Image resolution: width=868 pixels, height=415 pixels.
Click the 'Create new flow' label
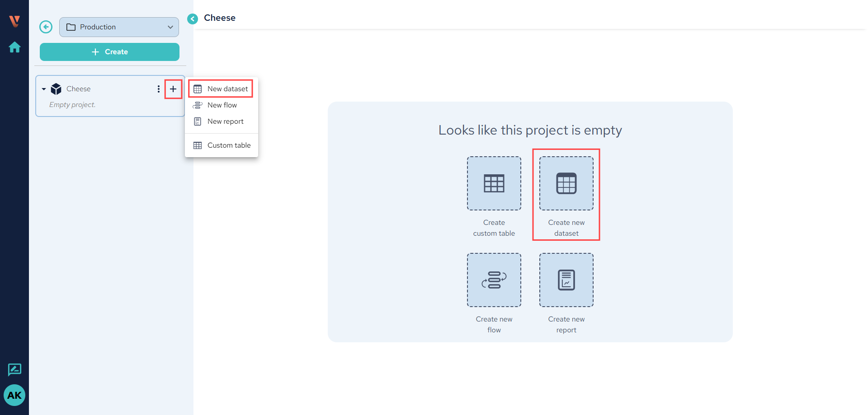click(494, 325)
